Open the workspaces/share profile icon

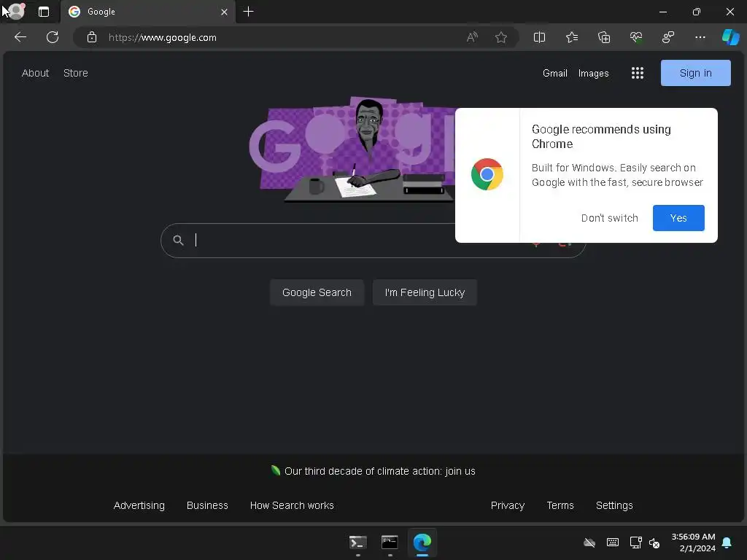(668, 37)
